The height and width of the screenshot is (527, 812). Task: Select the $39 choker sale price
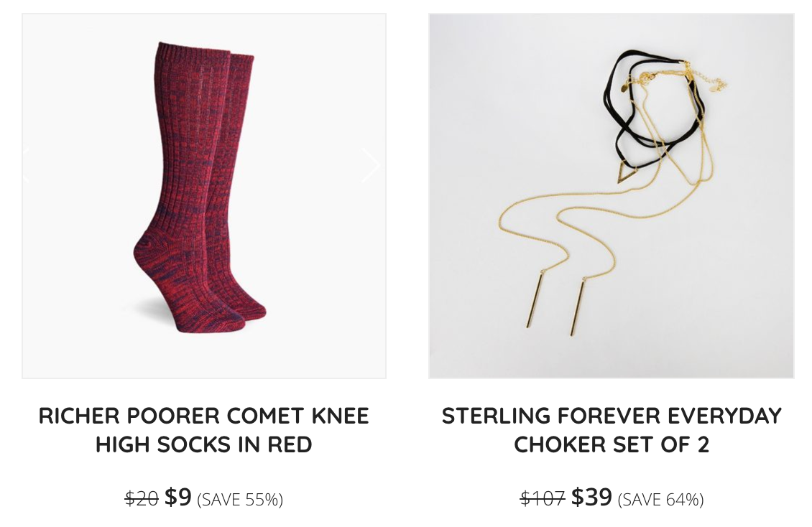tap(591, 497)
